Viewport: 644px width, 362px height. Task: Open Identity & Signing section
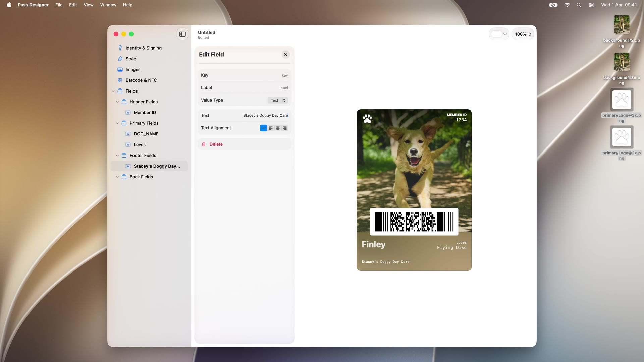[x=149, y=48]
